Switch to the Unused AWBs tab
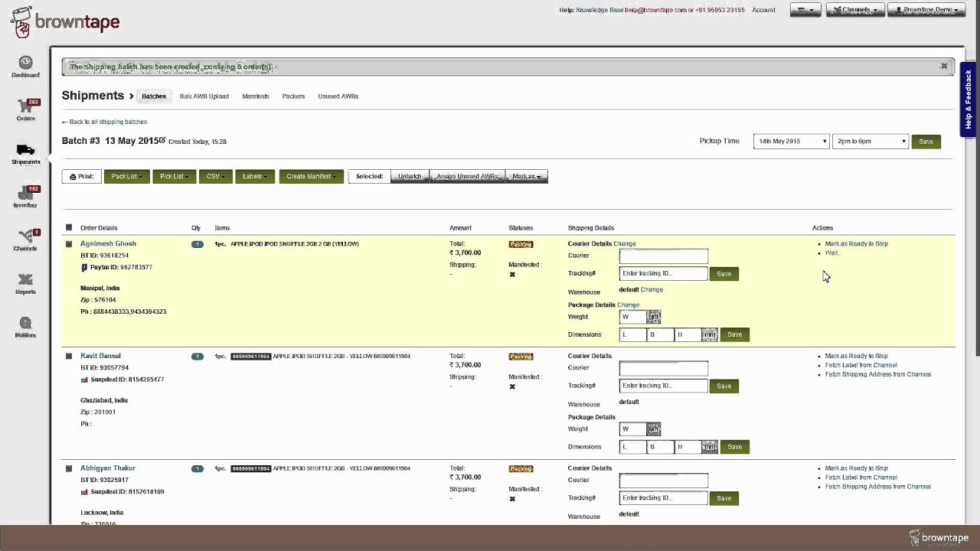The height and width of the screenshot is (551, 980). (338, 96)
